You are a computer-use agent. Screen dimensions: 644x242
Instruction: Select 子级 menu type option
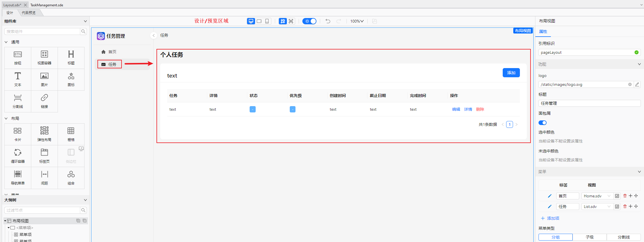tap(590, 237)
